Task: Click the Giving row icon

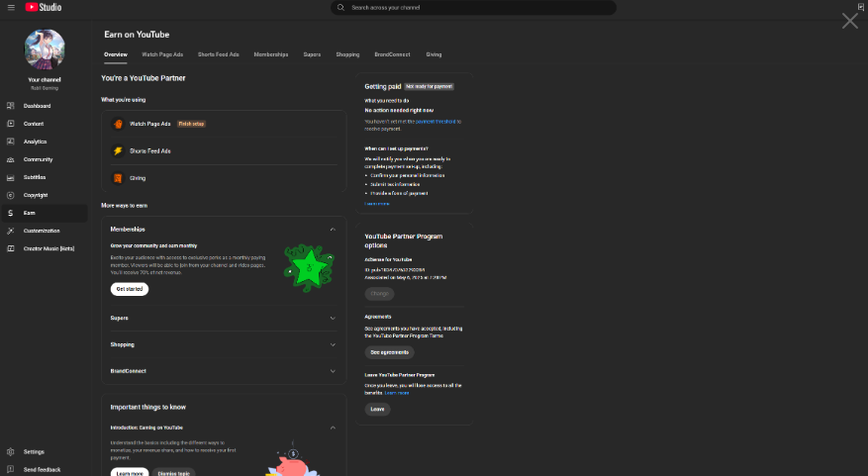Action: coord(118,178)
